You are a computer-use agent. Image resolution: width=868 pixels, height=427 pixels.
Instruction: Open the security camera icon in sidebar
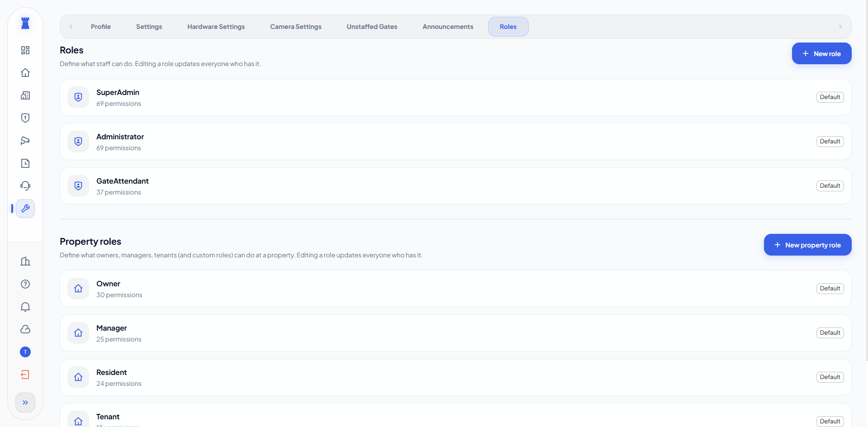click(x=25, y=141)
